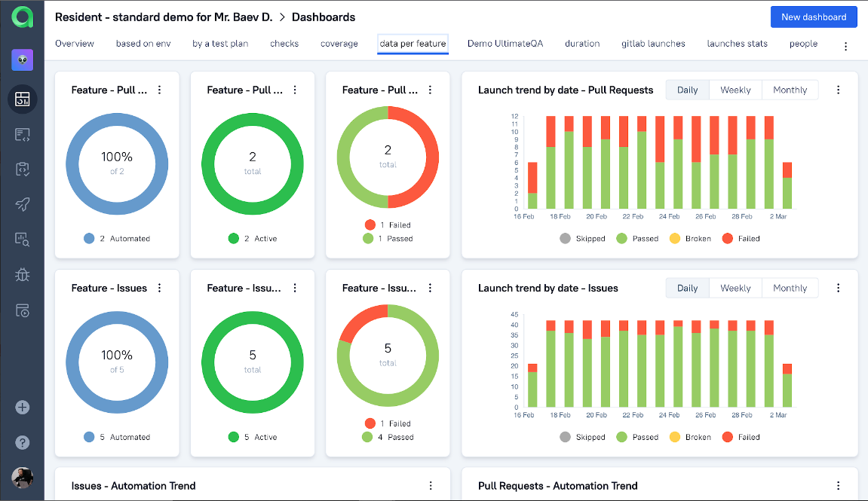
Task: Open options menu of Issues Automation Trend widget
Action: click(x=431, y=486)
